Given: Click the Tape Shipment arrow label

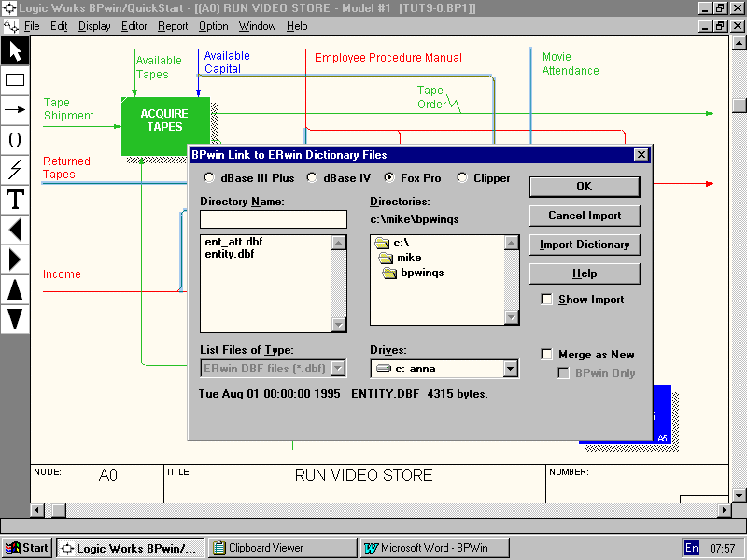Looking at the screenshot, I should tap(68, 108).
